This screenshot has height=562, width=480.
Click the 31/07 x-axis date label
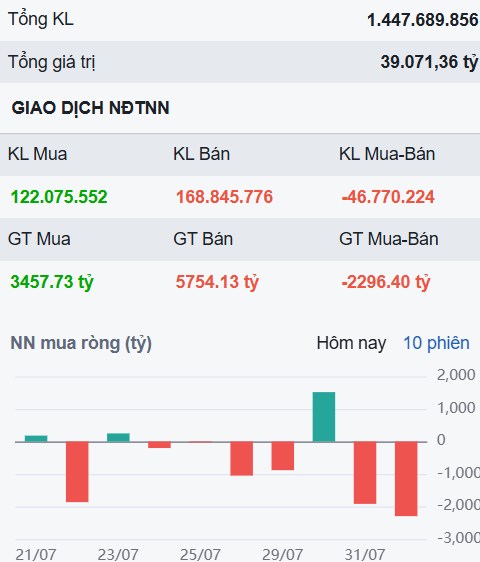click(x=365, y=554)
